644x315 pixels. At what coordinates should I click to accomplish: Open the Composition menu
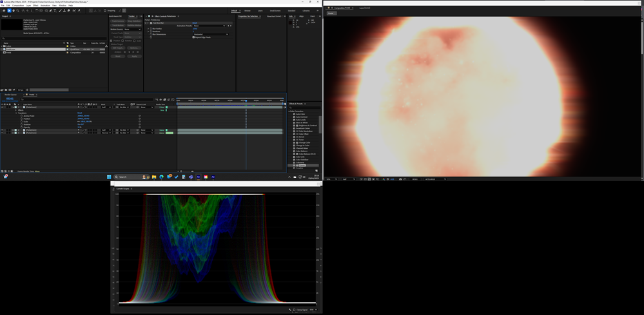point(17,5)
